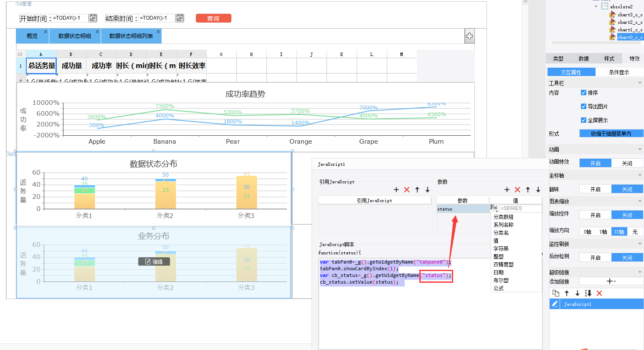Close the 概览 tab

point(46,32)
